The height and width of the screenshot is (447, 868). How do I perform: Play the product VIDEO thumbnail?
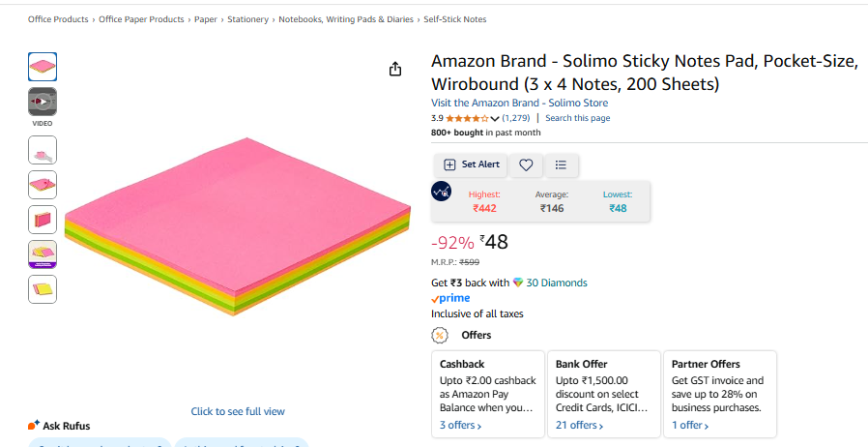click(x=43, y=102)
